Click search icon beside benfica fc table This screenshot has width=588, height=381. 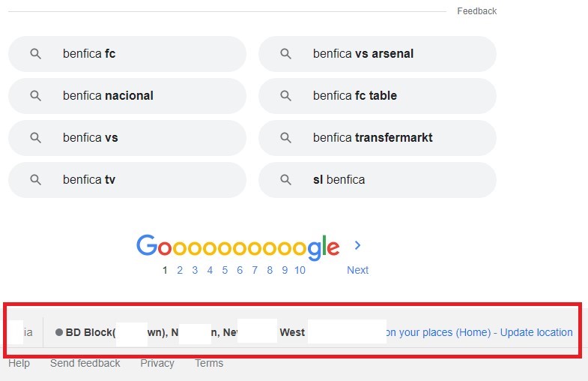285,96
